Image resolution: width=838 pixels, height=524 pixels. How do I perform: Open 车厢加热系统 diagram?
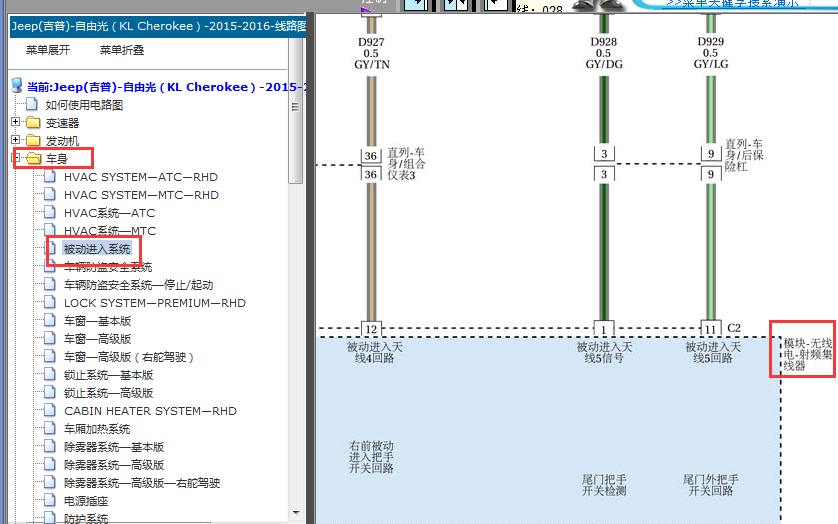click(97, 429)
